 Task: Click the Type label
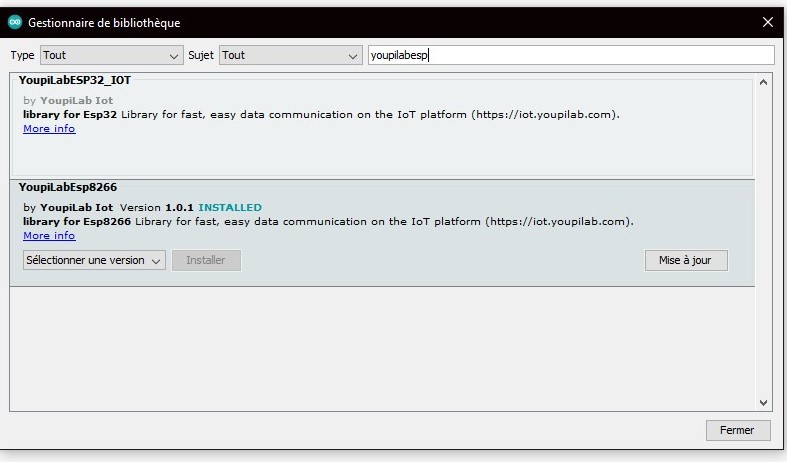point(23,55)
